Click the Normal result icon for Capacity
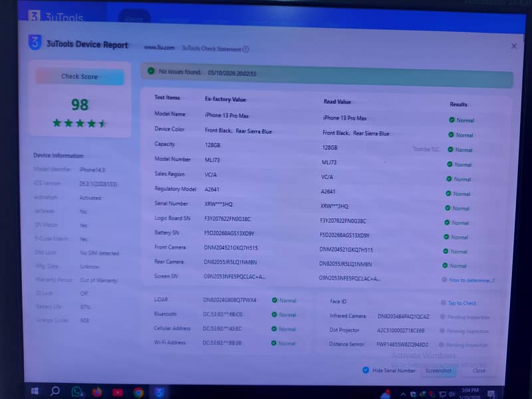Viewport: 532px width, 399px height. (x=450, y=149)
